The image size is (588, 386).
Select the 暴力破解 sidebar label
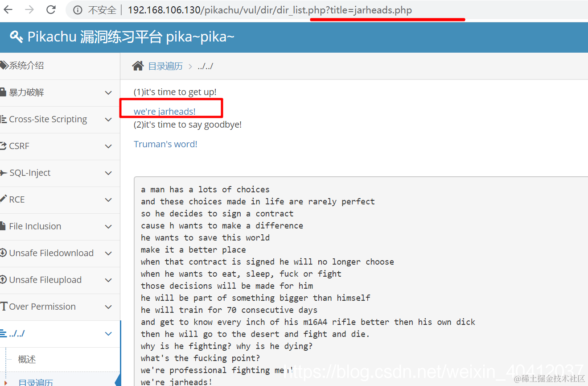pyautogui.click(x=26, y=92)
